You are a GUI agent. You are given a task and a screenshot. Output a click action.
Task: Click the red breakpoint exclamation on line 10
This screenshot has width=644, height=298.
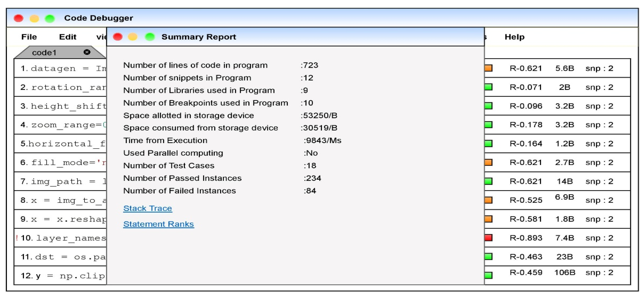(17, 238)
